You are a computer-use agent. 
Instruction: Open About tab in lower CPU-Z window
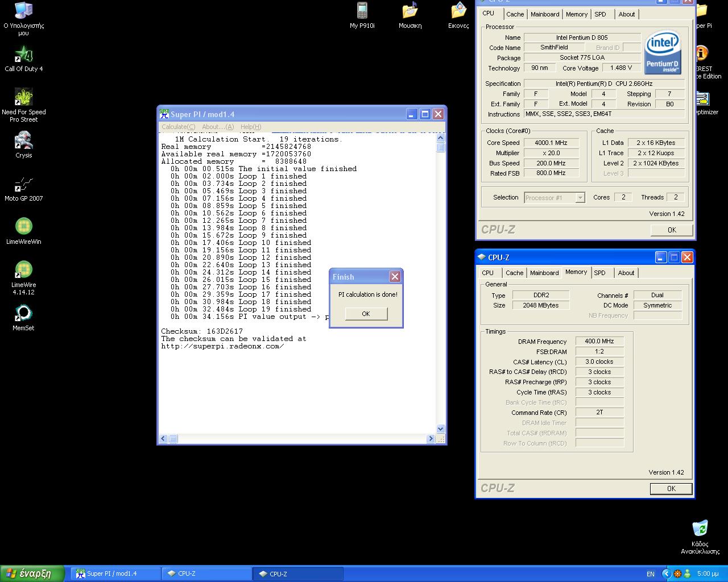coord(626,273)
